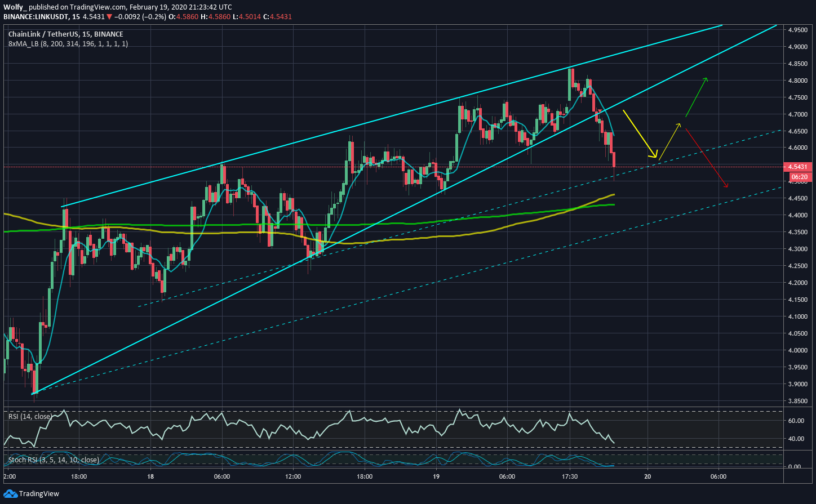Screen dimensions: 816x504
Task: Click the 4.6500 price axis label
Action: click(x=799, y=131)
